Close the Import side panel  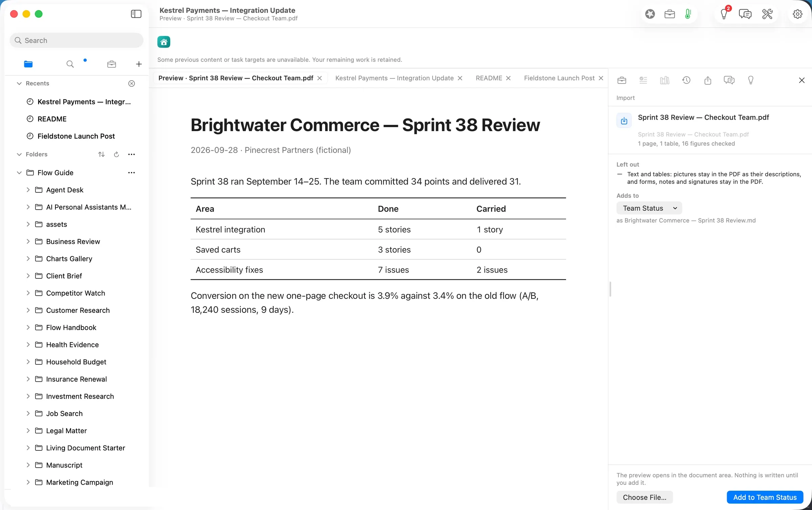click(x=802, y=80)
